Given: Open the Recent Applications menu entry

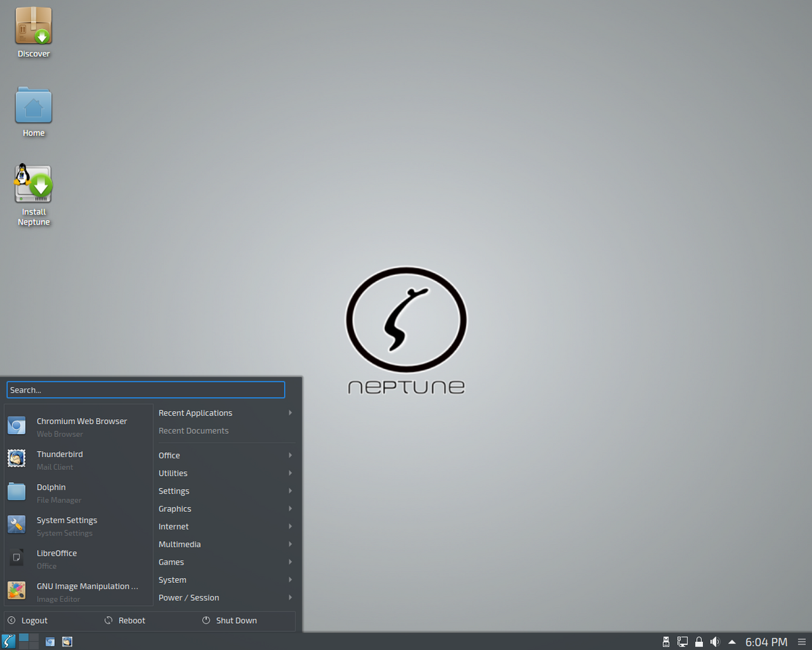Looking at the screenshot, I should click(225, 413).
